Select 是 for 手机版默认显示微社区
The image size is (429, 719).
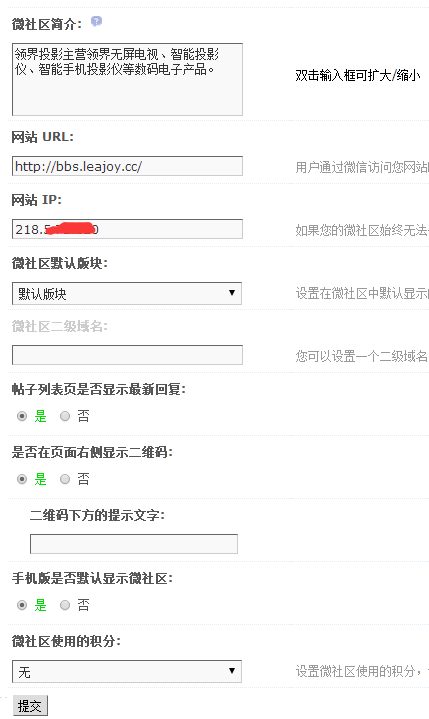(x=22, y=605)
